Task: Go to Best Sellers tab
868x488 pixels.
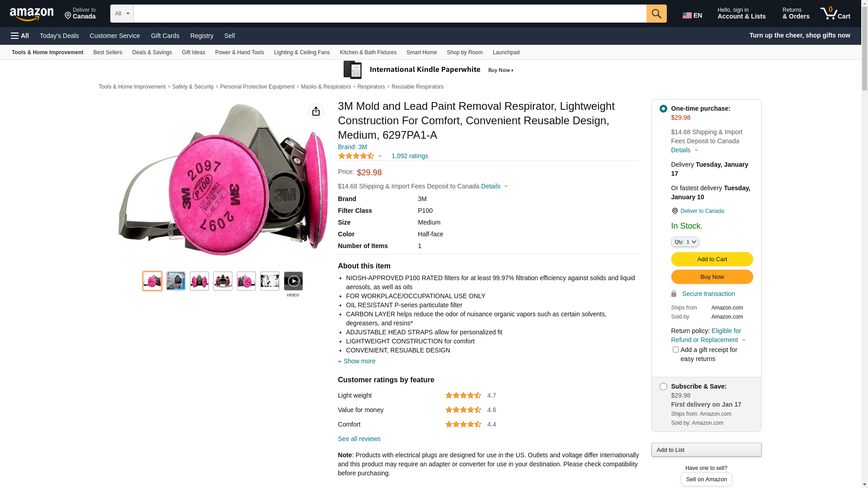Action: (108, 52)
